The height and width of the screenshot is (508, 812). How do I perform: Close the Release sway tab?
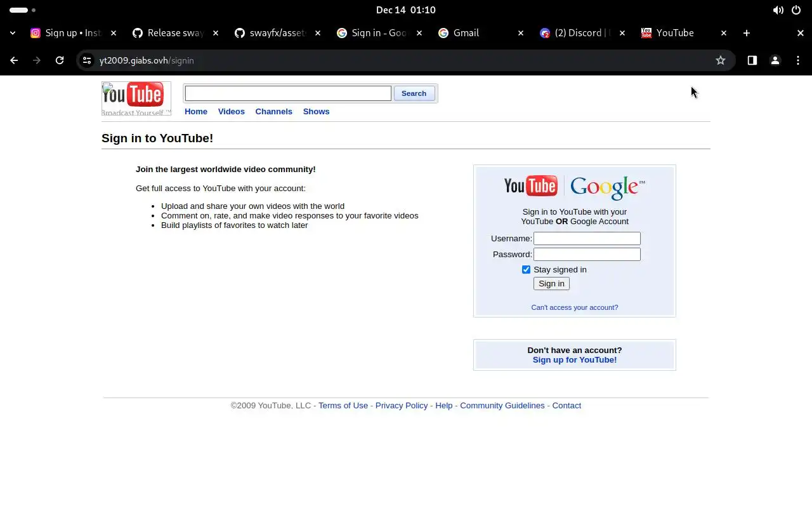pyautogui.click(x=216, y=33)
